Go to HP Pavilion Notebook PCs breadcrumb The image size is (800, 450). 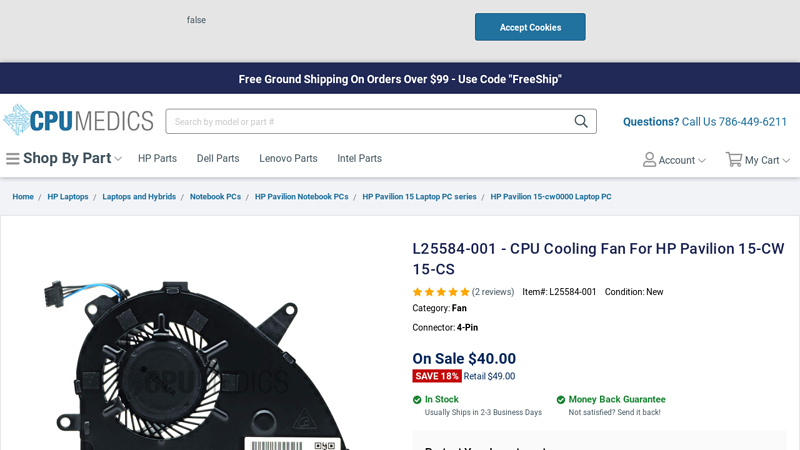301,197
